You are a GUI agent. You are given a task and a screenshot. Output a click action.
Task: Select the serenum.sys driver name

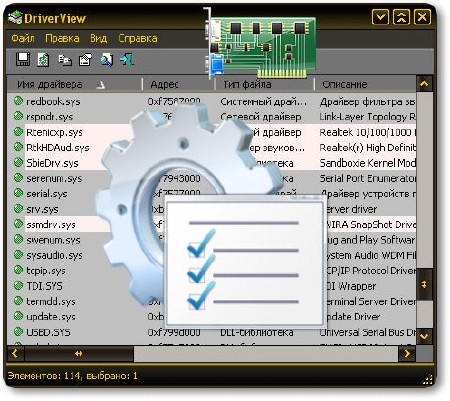54,178
